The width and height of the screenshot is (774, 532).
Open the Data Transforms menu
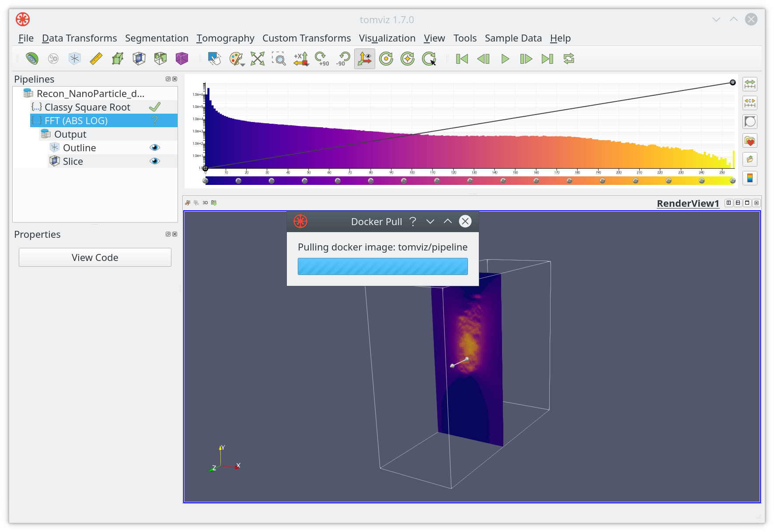79,38
